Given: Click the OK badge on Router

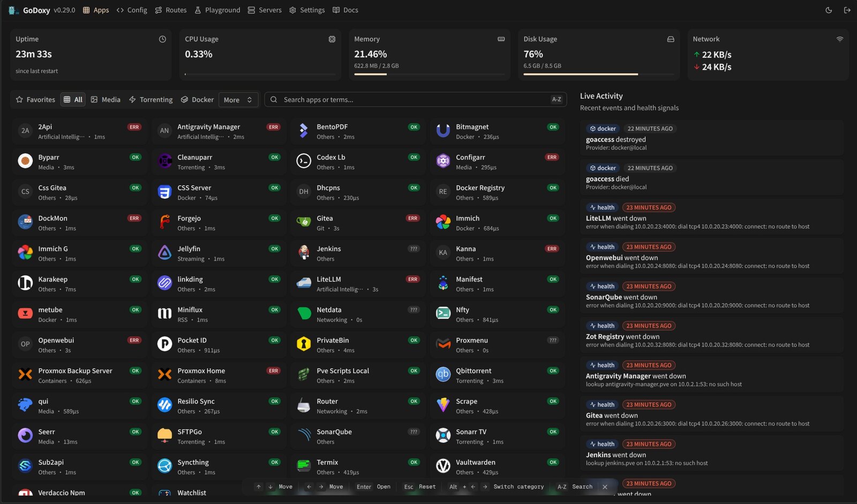Looking at the screenshot, I should click(x=414, y=401).
